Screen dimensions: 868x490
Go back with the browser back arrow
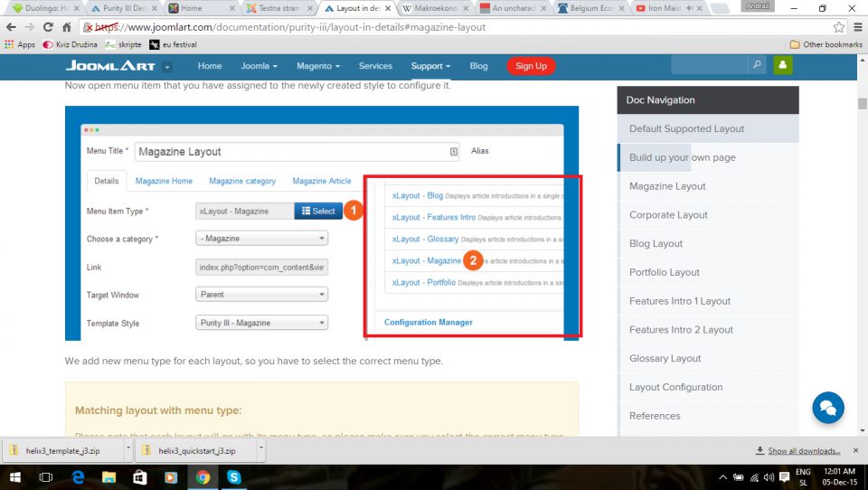(x=11, y=26)
